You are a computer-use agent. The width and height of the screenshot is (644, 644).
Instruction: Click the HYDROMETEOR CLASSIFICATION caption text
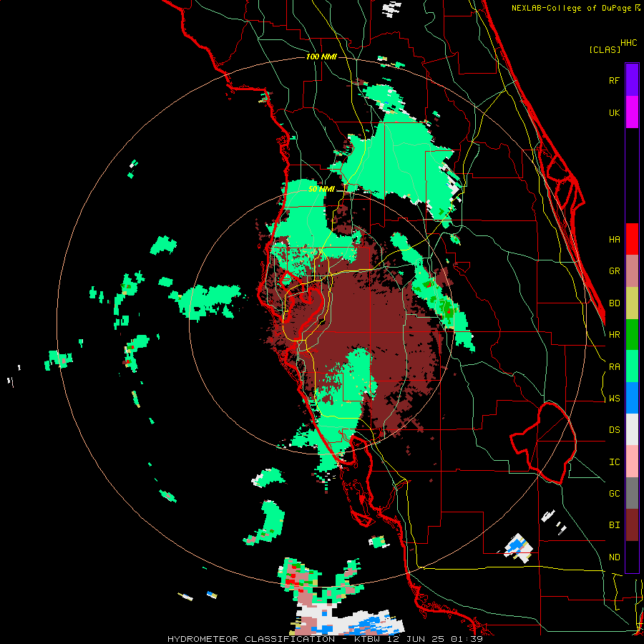251,639
